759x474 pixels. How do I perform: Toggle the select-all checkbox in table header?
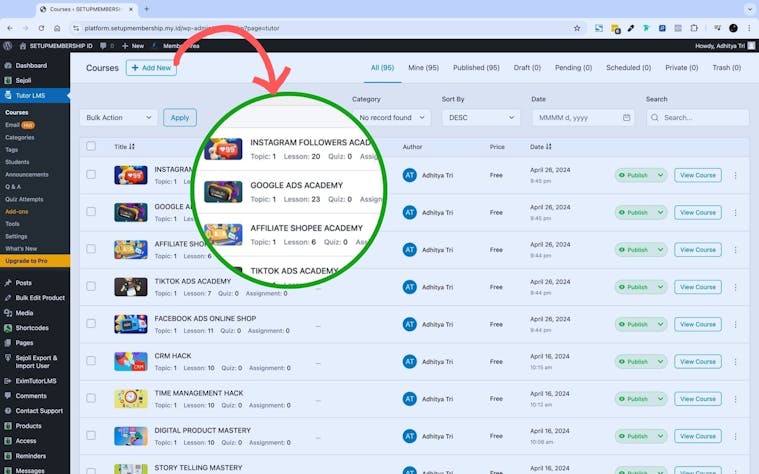click(91, 147)
